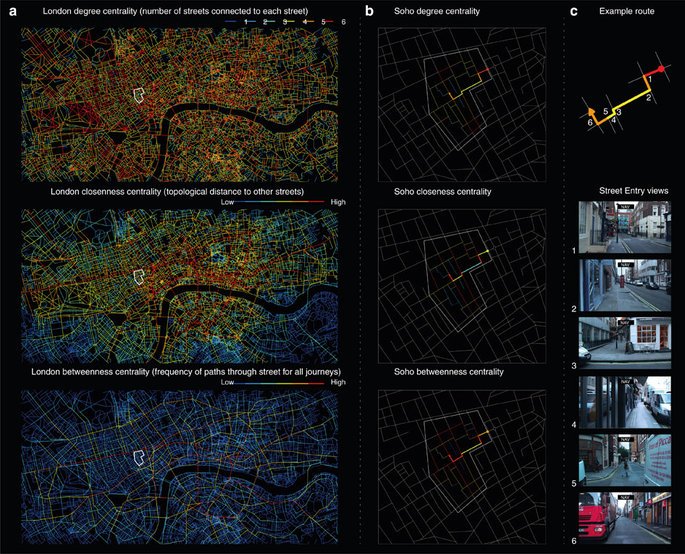
Task: Click the Soho degree centrality map
Action: [x=462, y=105]
